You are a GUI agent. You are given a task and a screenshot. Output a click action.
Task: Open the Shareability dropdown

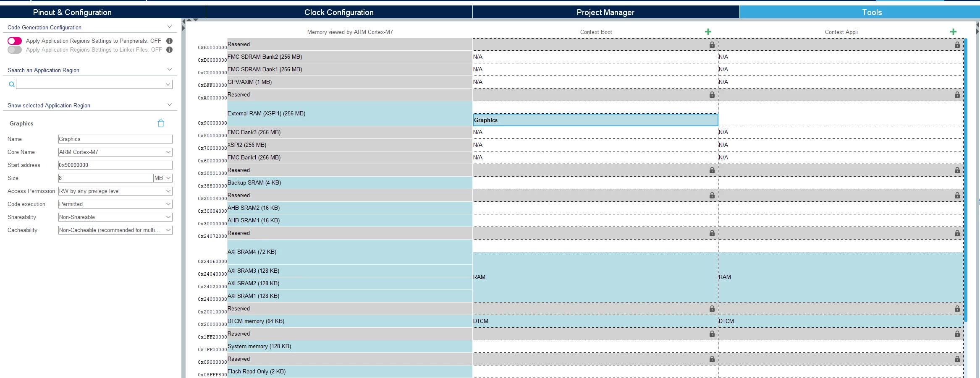(115, 217)
